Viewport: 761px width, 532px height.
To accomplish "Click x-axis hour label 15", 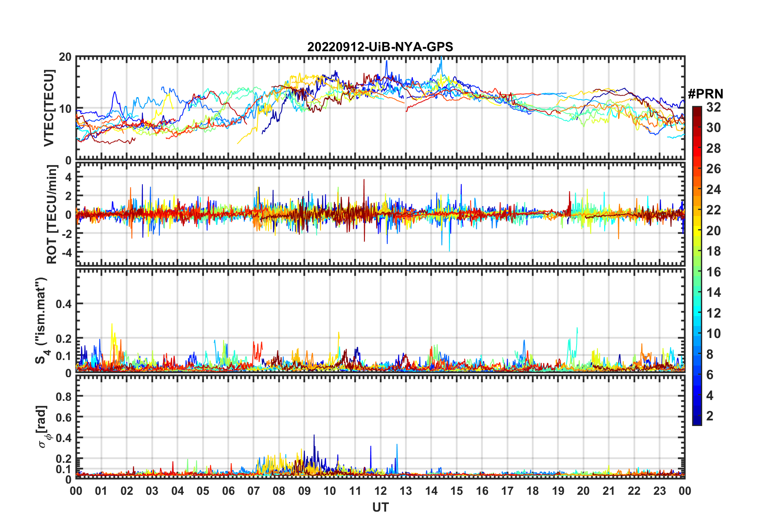I will 457,491.
